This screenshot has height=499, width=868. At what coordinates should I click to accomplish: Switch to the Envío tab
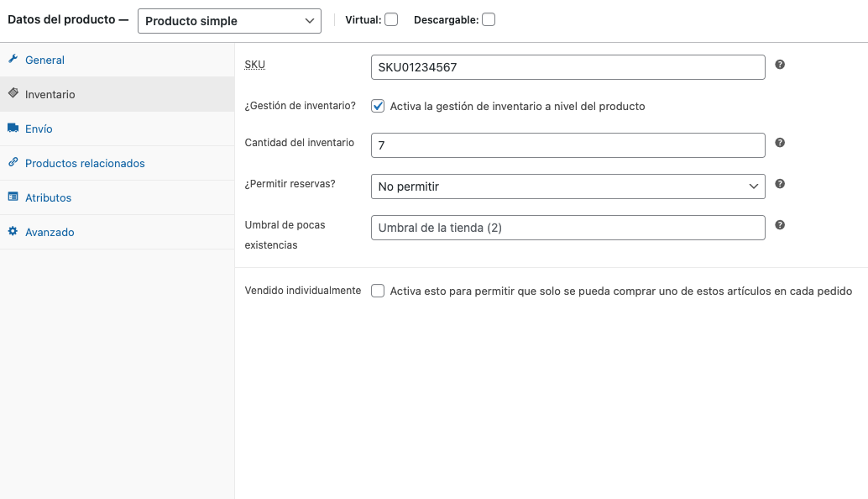point(39,129)
